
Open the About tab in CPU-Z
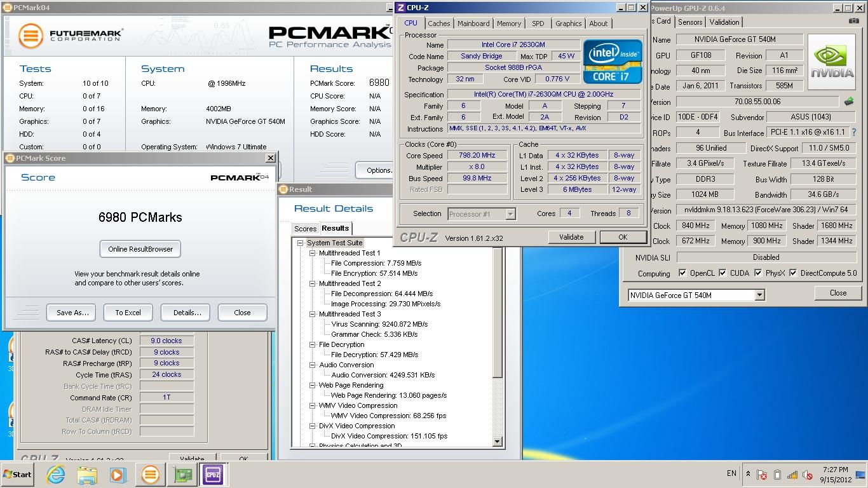(x=598, y=24)
